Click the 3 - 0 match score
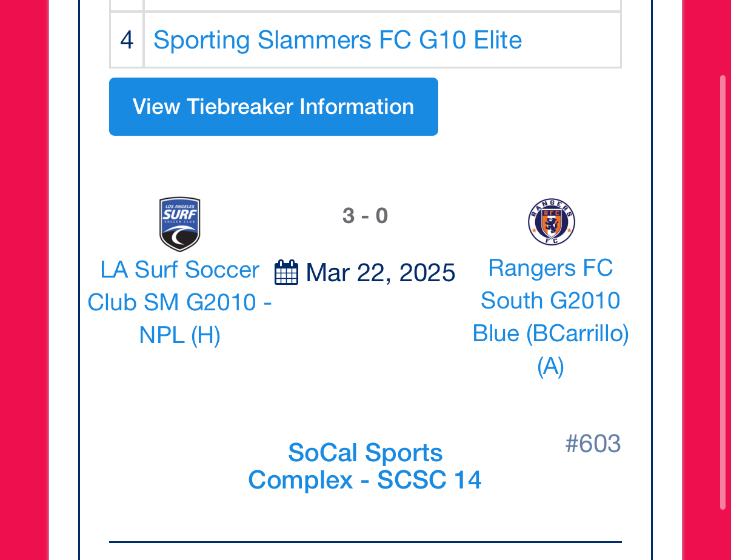731x560 pixels. [x=365, y=215]
